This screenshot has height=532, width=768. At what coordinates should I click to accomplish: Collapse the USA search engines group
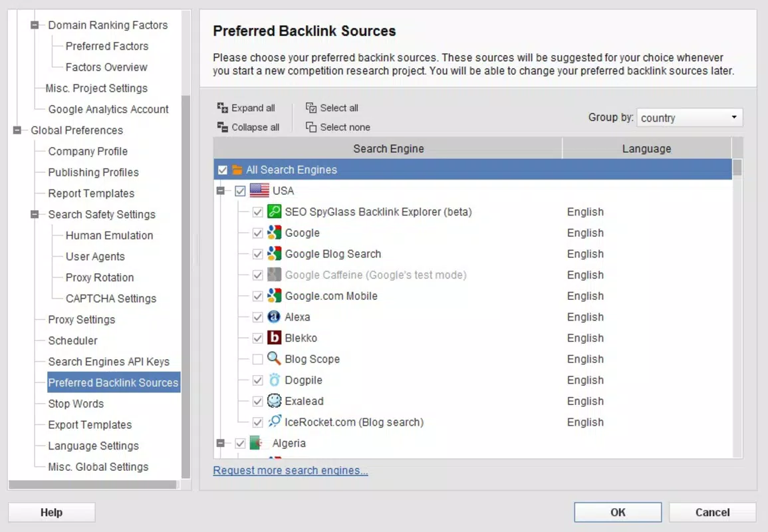[x=220, y=191]
